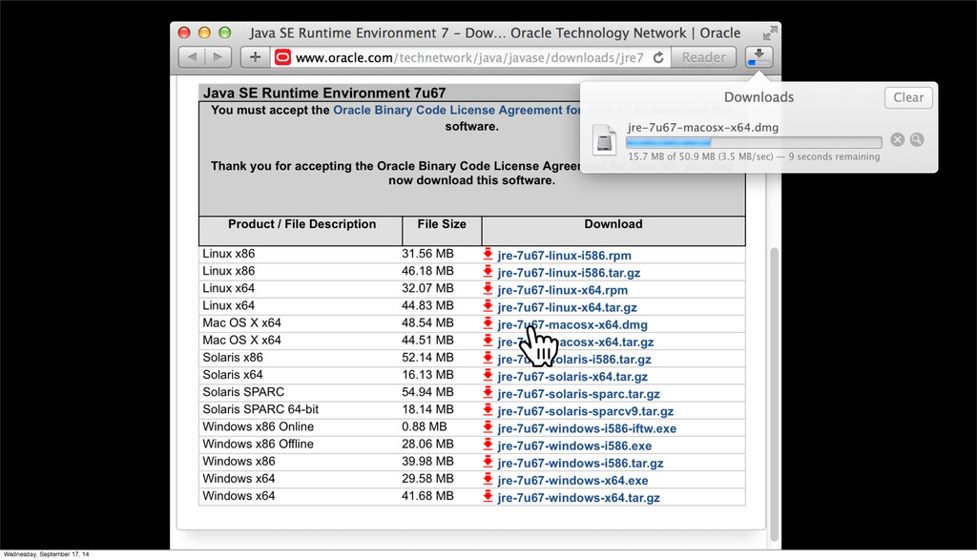This screenshot has width=977, height=560.
Task: Click the 31.56 MB file size cell
Action: pos(427,254)
